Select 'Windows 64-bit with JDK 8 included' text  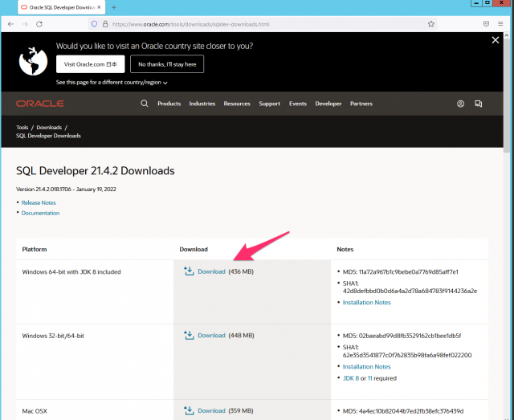[x=71, y=271]
